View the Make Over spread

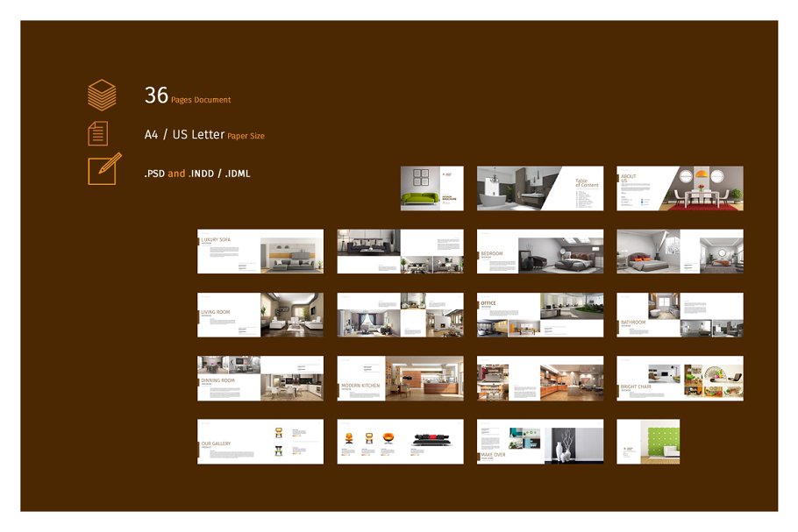click(x=539, y=441)
